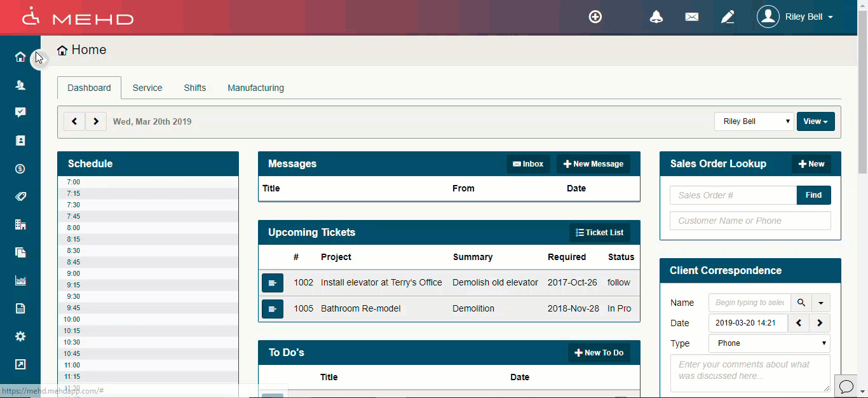Expand the Name field dropdown arrow
The image size is (868, 398).
coord(820,303)
